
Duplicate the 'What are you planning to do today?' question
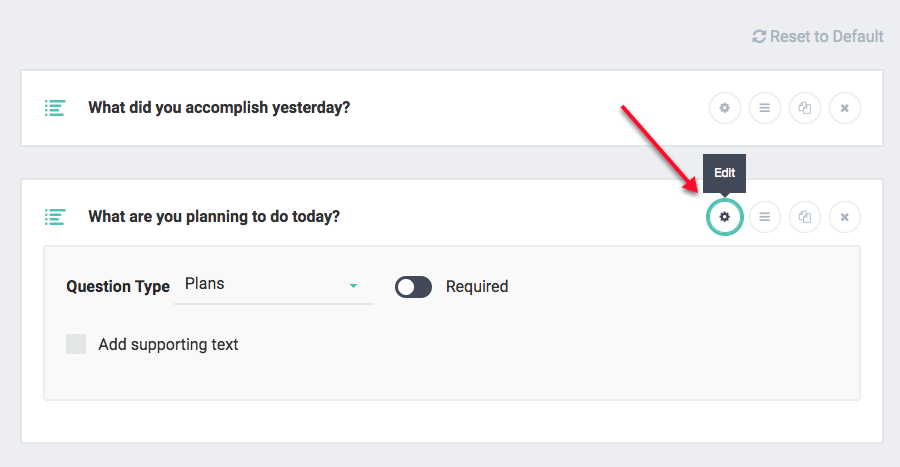pos(805,216)
